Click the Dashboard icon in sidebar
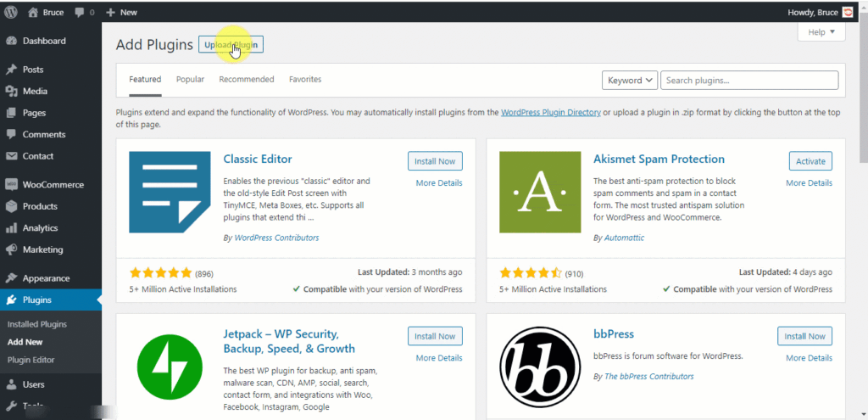 click(11, 41)
